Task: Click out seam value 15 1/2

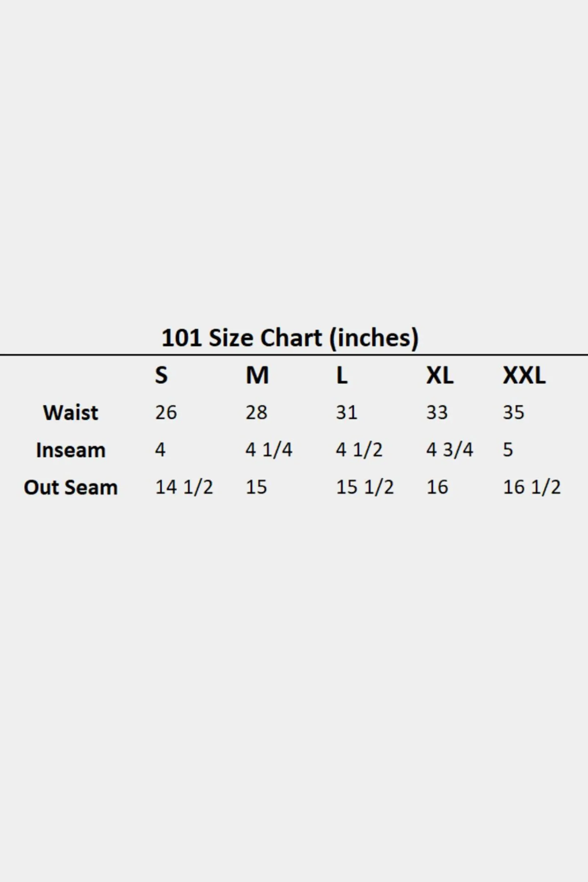Action: [x=365, y=487]
